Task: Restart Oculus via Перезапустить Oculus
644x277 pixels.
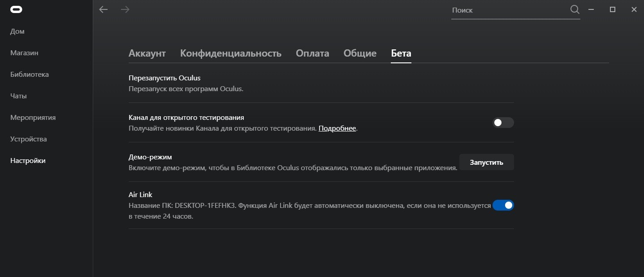Action: point(164,78)
